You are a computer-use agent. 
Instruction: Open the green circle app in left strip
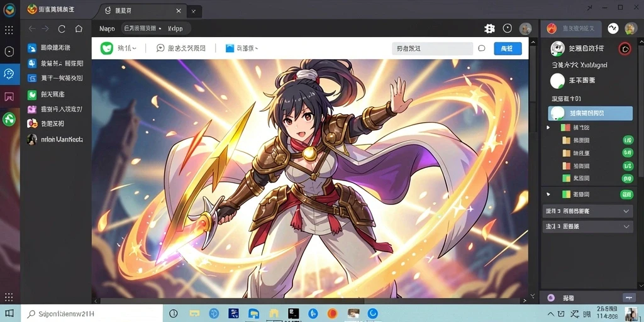point(9,119)
